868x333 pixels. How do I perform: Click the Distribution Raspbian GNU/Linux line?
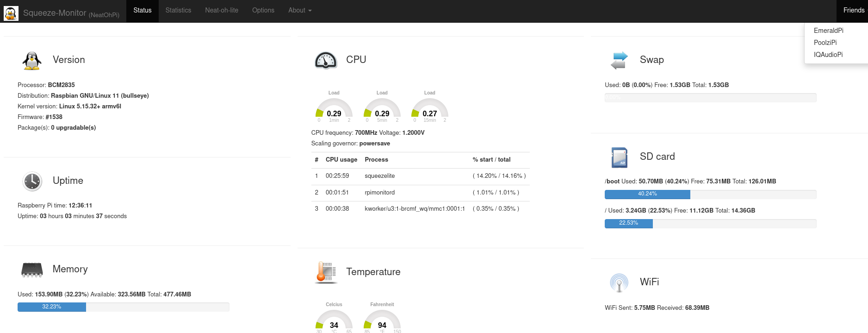click(x=83, y=96)
